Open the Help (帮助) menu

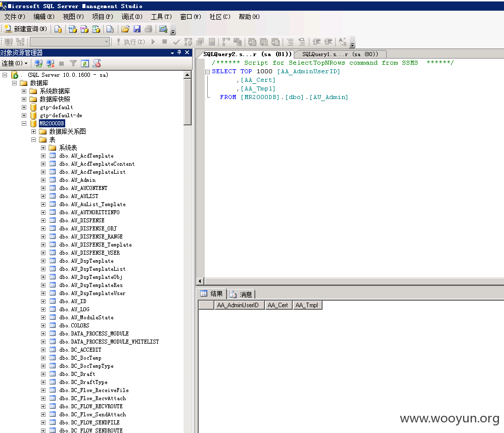click(x=249, y=17)
